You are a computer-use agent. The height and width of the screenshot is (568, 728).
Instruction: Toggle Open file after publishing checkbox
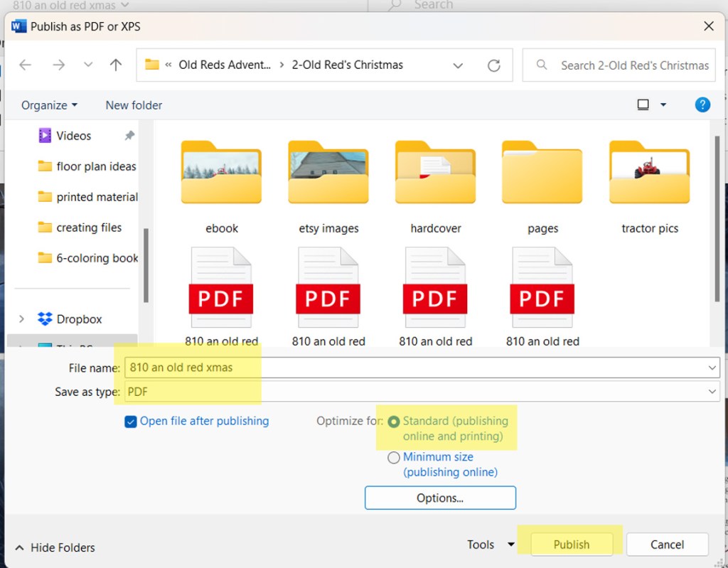pyautogui.click(x=131, y=422)
